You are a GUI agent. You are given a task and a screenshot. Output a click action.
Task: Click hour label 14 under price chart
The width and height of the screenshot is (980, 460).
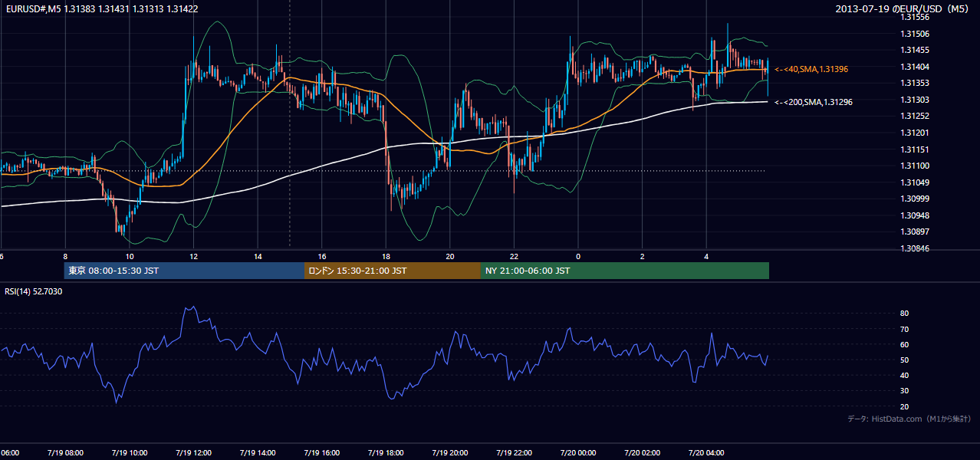[x=258, y=257]
